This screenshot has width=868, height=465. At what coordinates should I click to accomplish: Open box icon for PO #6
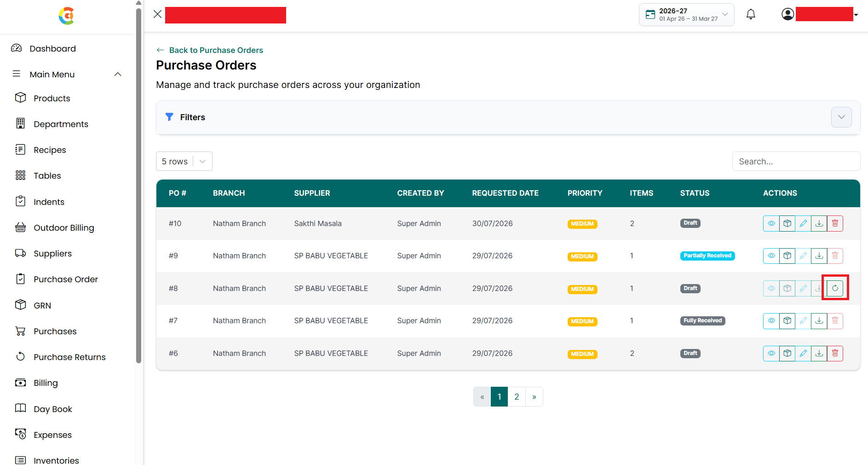[788, 353]
